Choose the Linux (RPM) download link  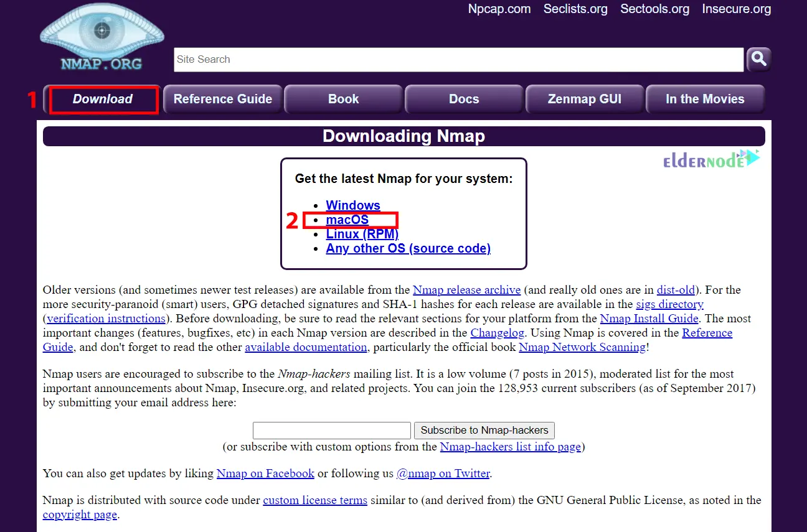pos(362,234)
